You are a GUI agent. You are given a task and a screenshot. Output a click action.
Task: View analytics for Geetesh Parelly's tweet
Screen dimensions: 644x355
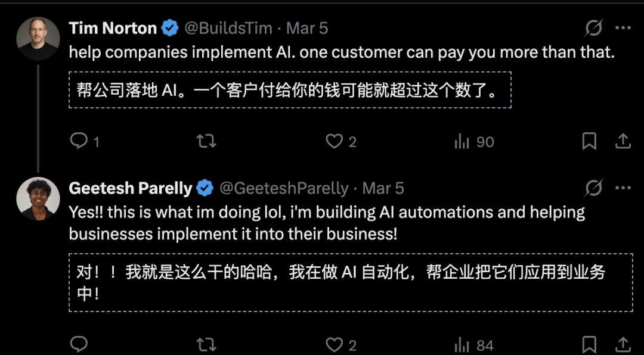click(x=462, y=344)
